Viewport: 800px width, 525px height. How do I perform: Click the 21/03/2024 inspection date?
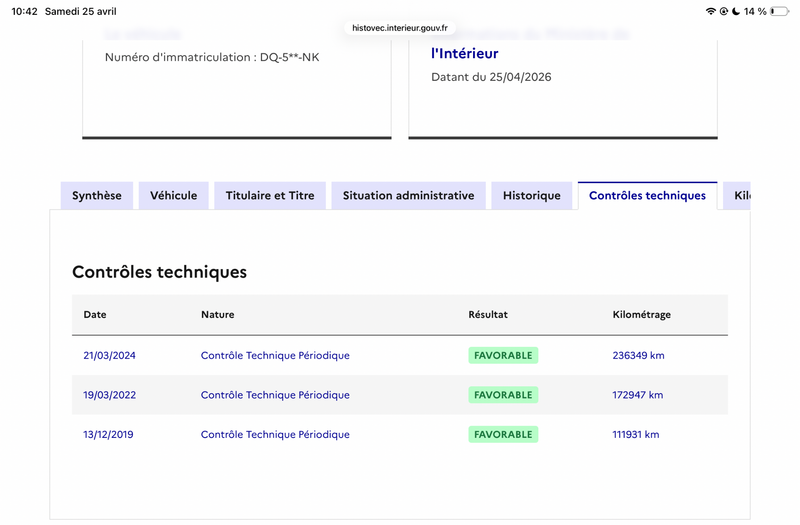click(x=109, y=355)
